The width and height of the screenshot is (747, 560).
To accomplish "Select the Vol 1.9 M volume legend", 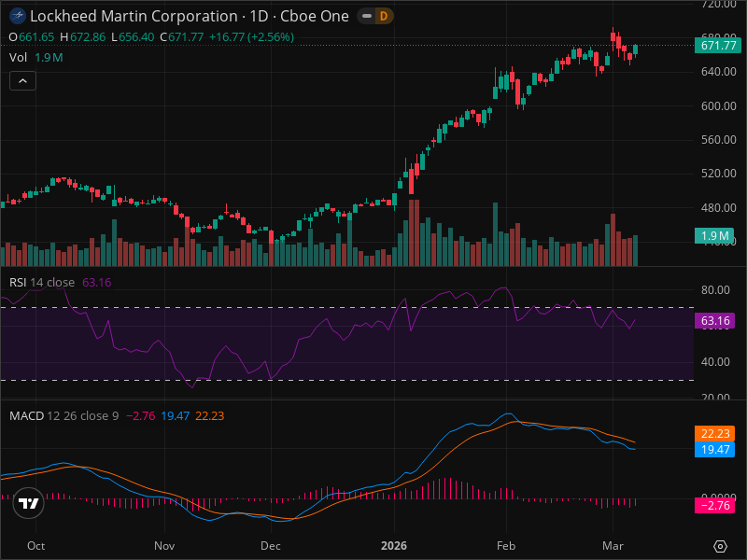I will (x=36, y=58).
